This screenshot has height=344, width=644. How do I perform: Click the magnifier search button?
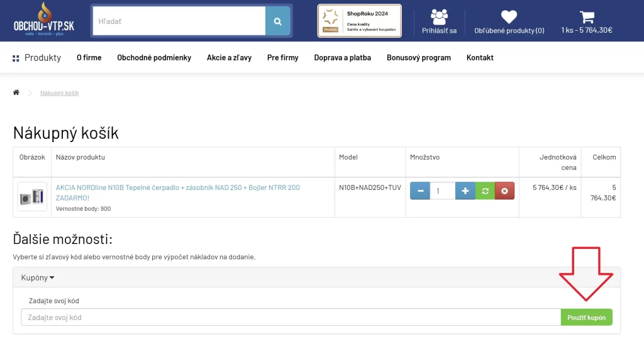tap(277, 21)
